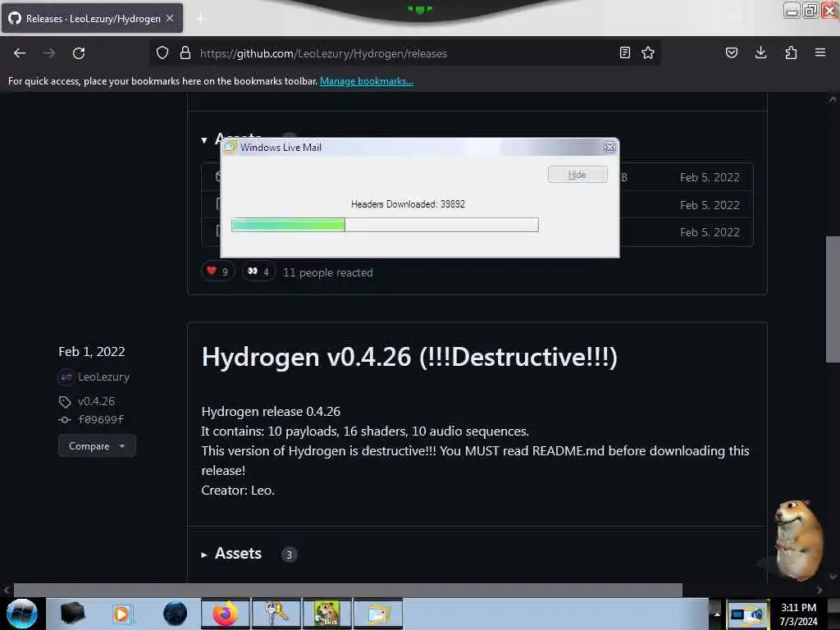Open the taskbar clock 3:11 PM
The image size is (840, 630).
point(798,614)
